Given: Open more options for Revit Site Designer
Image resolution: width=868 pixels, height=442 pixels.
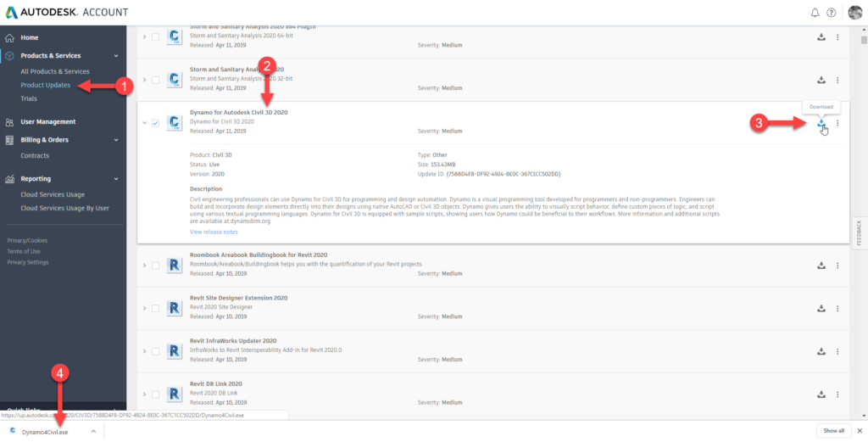Looking at the screenshot, I should click(x=837, y=309).
